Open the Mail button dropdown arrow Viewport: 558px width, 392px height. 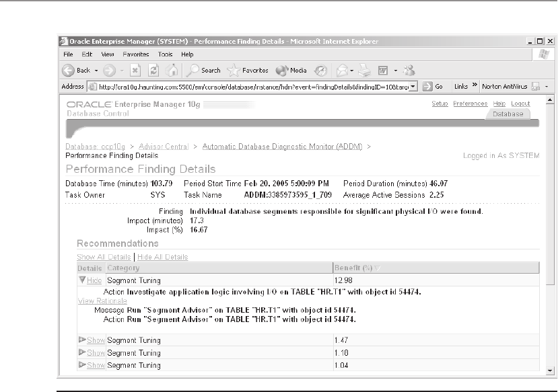(351, 71)
